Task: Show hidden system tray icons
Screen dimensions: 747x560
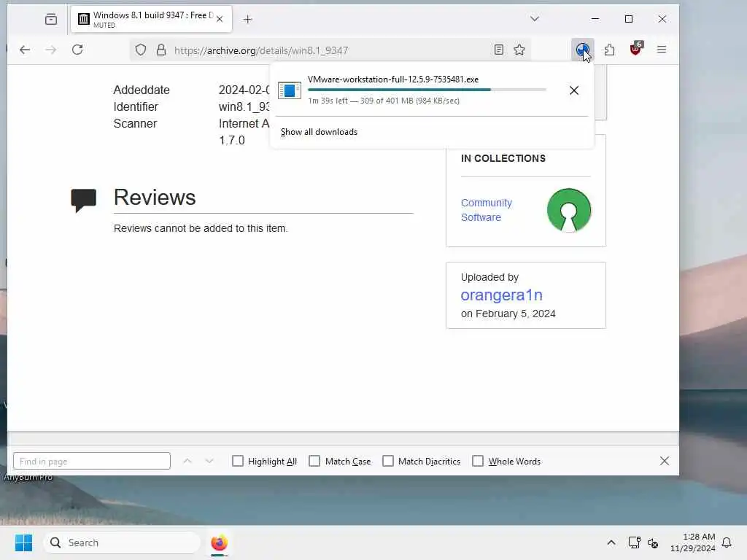Action: click(611, 542)
